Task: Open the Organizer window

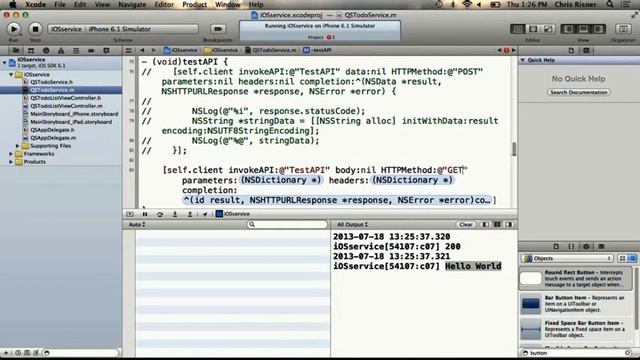Action: point(623,29)
